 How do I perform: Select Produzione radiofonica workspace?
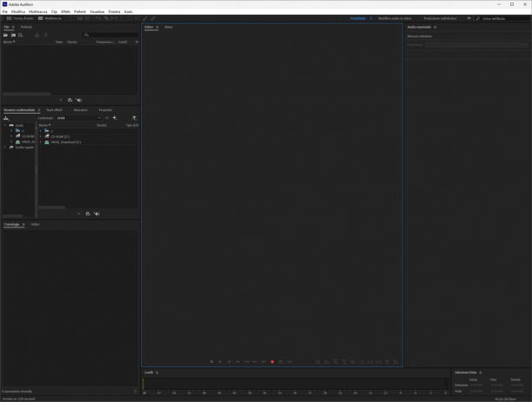(x=440, y=18)
